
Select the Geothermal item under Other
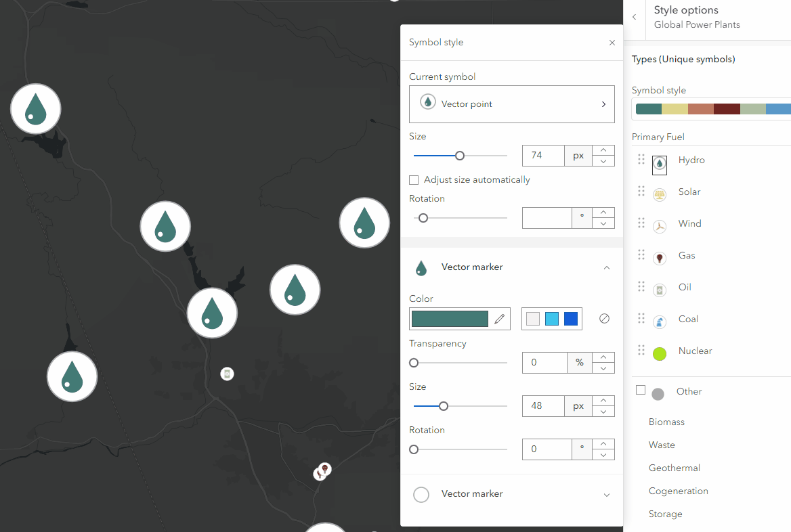[x=675, y=467]
